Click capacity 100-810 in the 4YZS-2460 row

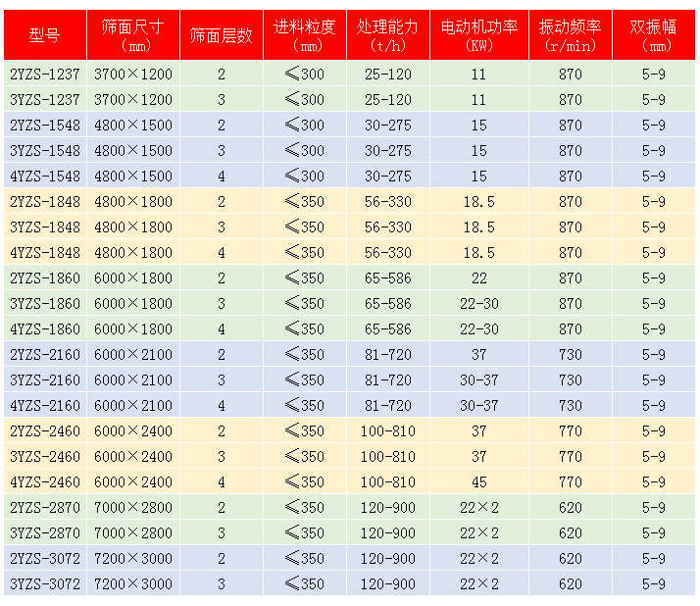[x=388, y=481]
